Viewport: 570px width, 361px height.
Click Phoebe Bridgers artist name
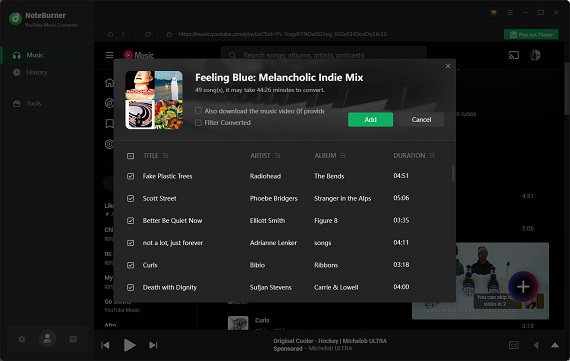point(273,198)
